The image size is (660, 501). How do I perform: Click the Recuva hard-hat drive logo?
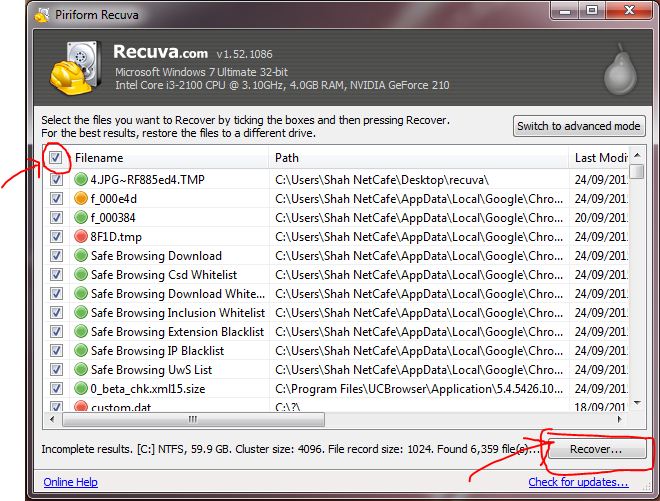76,67
